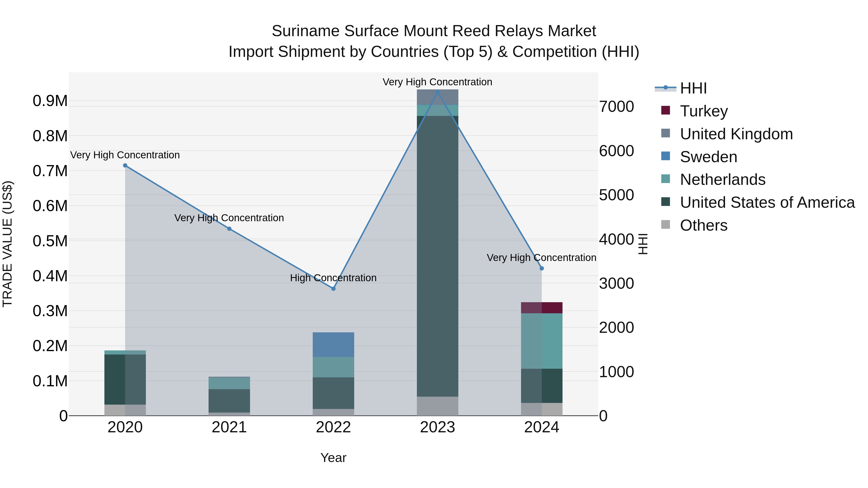868x488 pixels.
Task: Select the 2023 HHI data point
Action: tap(437, 92)
